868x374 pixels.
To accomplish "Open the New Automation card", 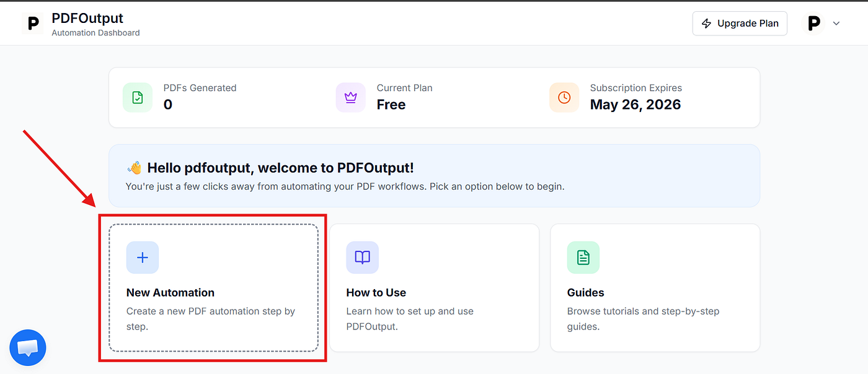I will coord(213,288).
